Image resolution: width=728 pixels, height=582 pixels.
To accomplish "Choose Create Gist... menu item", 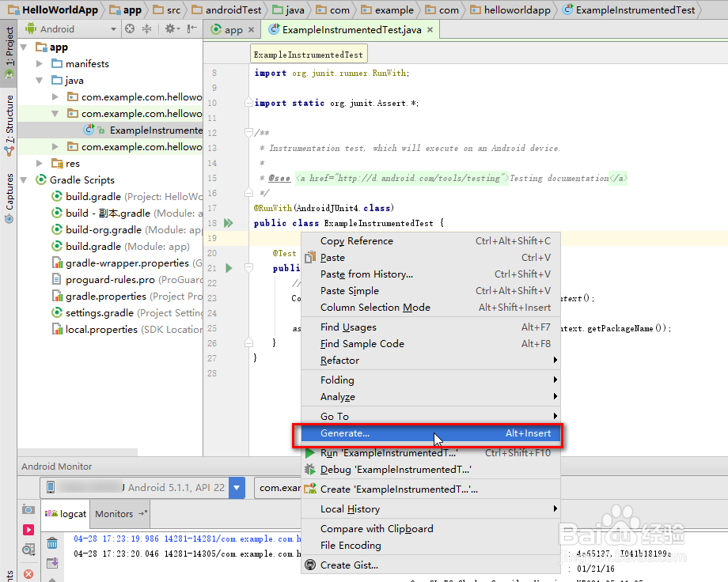I will 430,565.
